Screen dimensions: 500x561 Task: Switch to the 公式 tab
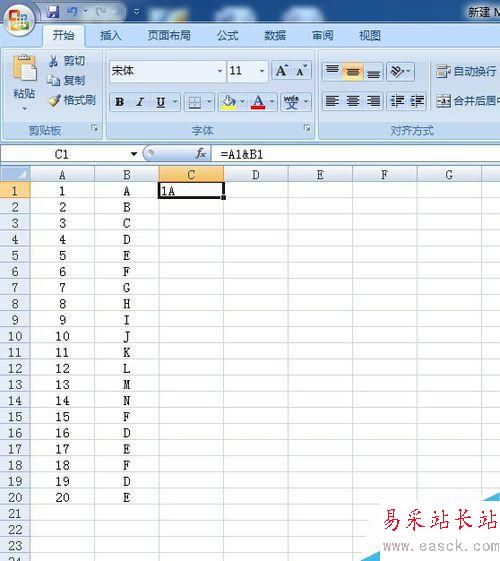click(x=228, y=35)
